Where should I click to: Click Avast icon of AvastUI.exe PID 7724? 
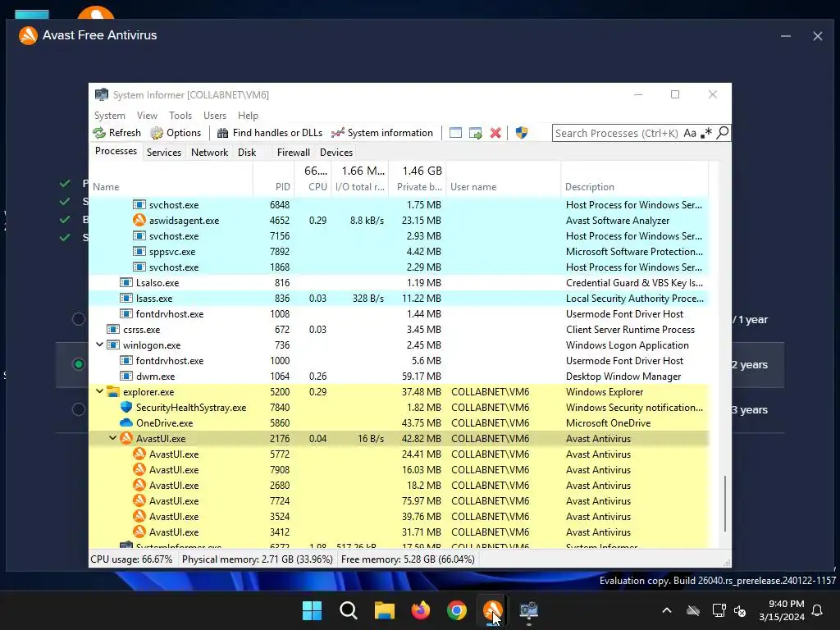(139, 500)
